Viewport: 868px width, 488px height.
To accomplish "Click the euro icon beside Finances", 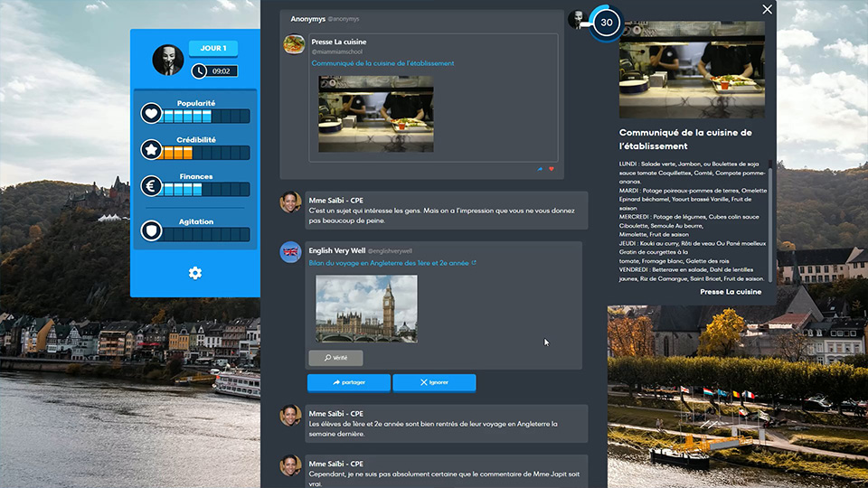I will (151, 188).
